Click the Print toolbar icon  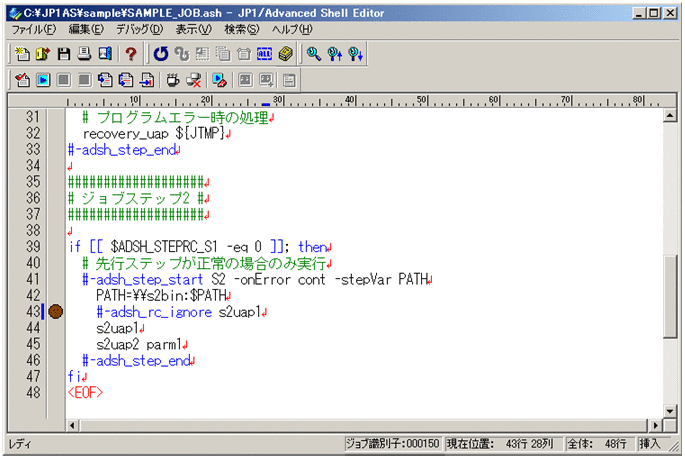tap(84, 54)
